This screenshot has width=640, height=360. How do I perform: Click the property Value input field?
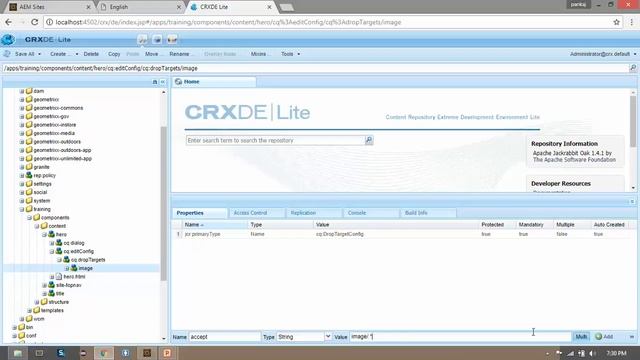point(460,337)
